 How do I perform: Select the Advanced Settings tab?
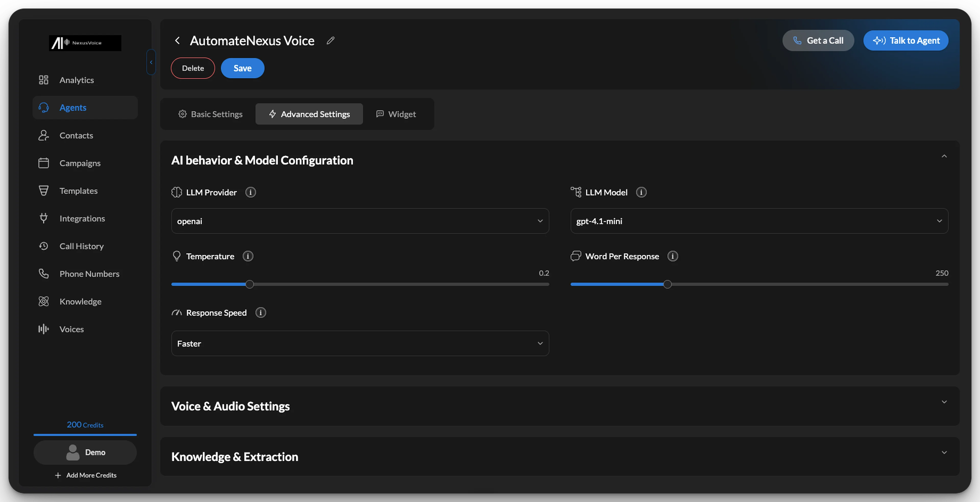309,114
